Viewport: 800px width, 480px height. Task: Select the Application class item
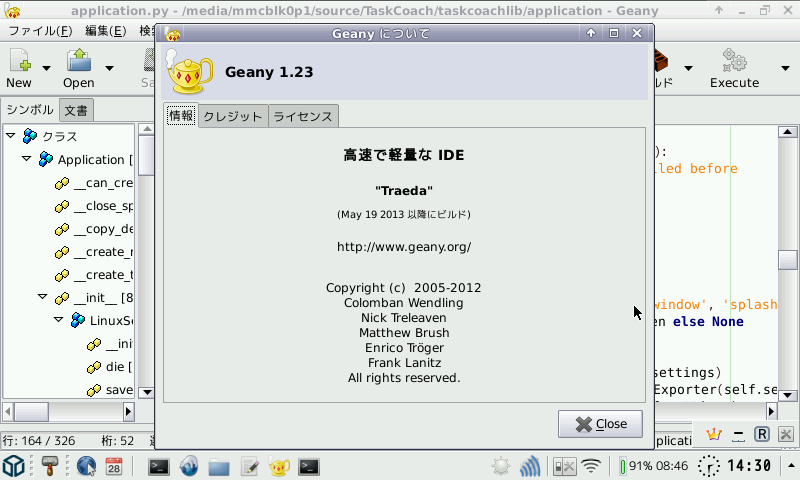[x=86, y=160]
